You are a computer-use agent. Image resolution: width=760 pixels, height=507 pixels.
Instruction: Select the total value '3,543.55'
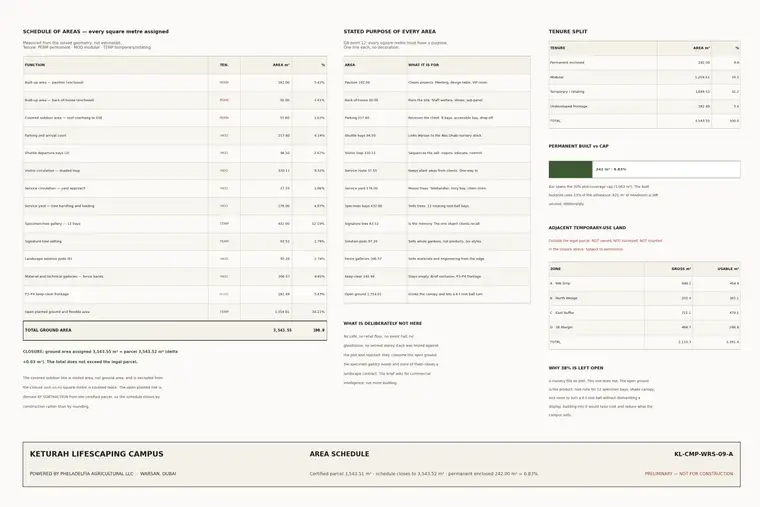click(282, 330)
